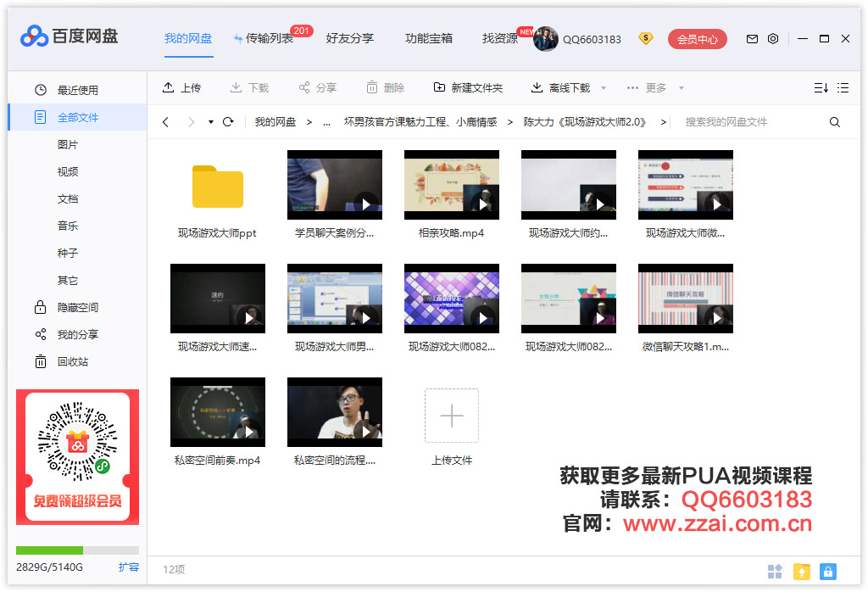The height and width of the screenshot is (592, 868).
Task: Open the 找资源 tab
Action: click(500, 38)
